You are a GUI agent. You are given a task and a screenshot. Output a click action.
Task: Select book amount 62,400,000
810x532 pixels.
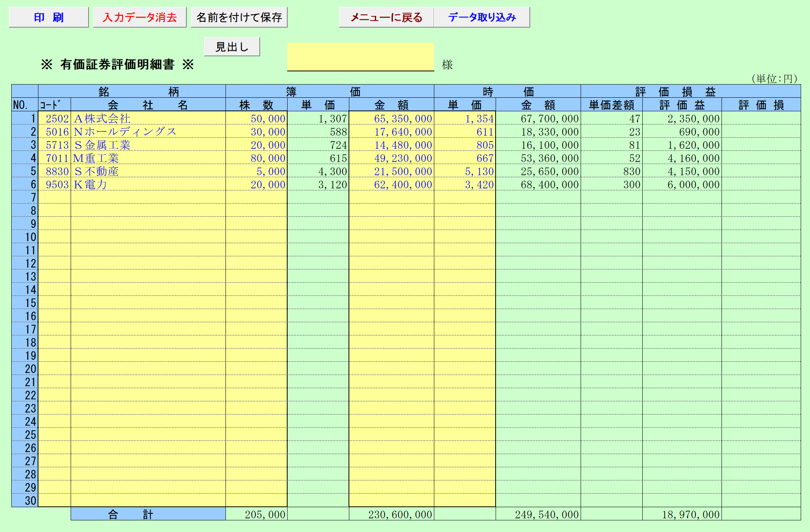click(x=391, y=184)
